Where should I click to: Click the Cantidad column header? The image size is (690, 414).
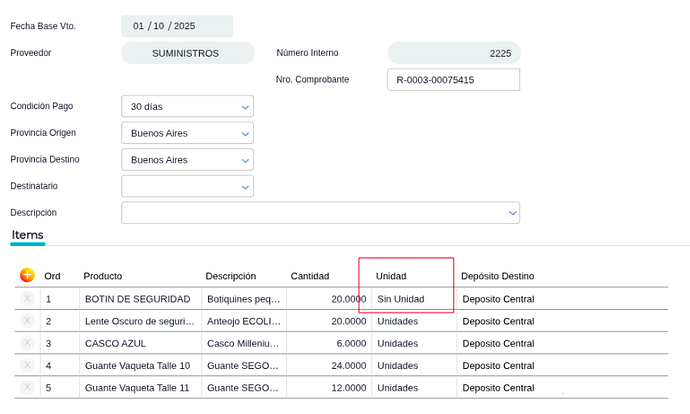[x=309, y=276]
